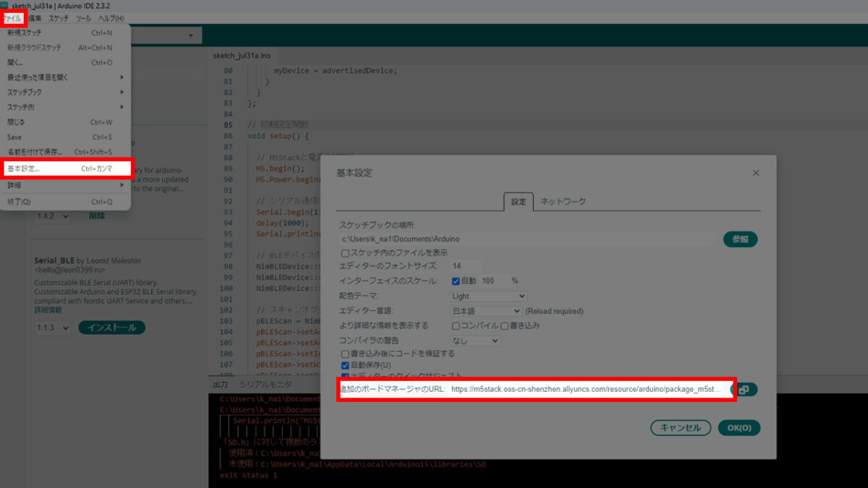Viewport: 868px width, 488px height.
Task: Click the additional board manager URL field
Action: (x=584, y=389)
